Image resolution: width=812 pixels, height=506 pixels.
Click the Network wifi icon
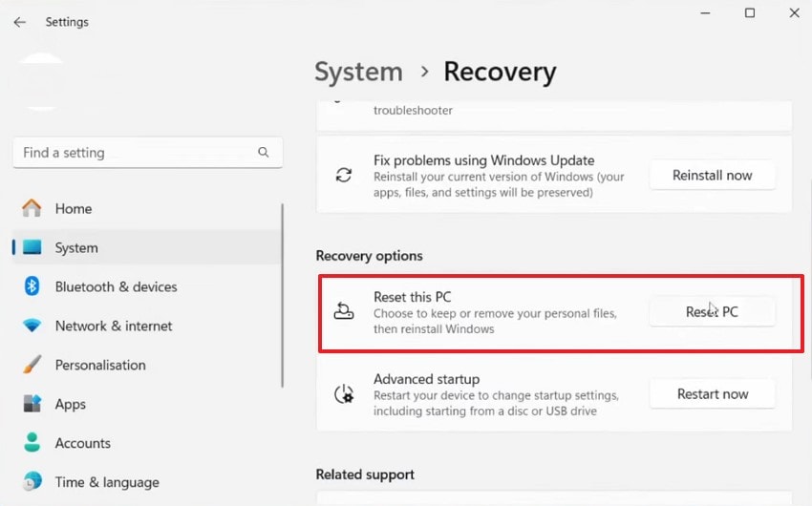coord(32,326)
